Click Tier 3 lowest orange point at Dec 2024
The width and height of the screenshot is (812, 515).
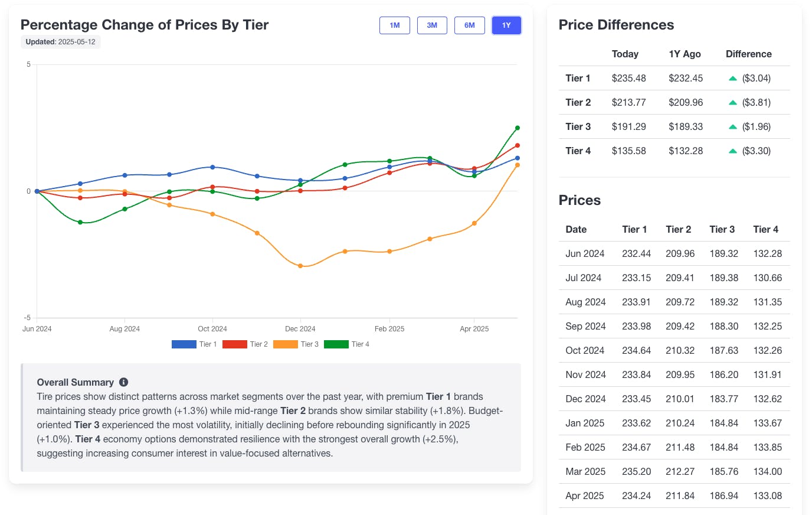point(300,266)
